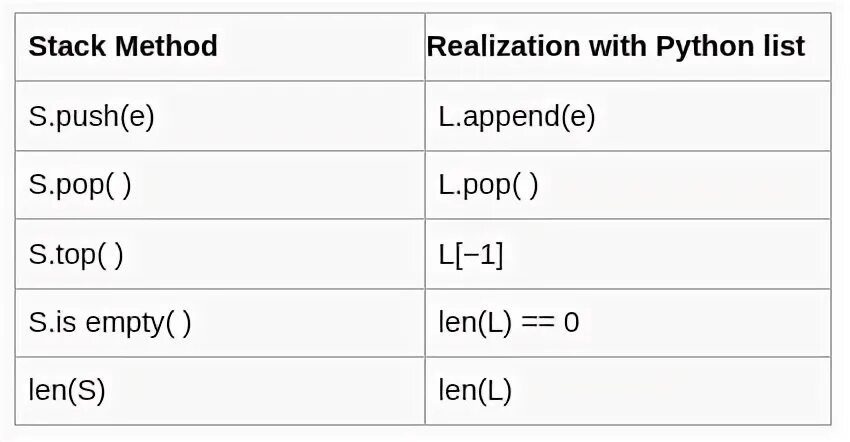Image resolution: width=850 pixels, height=442 pixels.
Task: Select the S.is empty( ) cell
Action: (220, 323)
